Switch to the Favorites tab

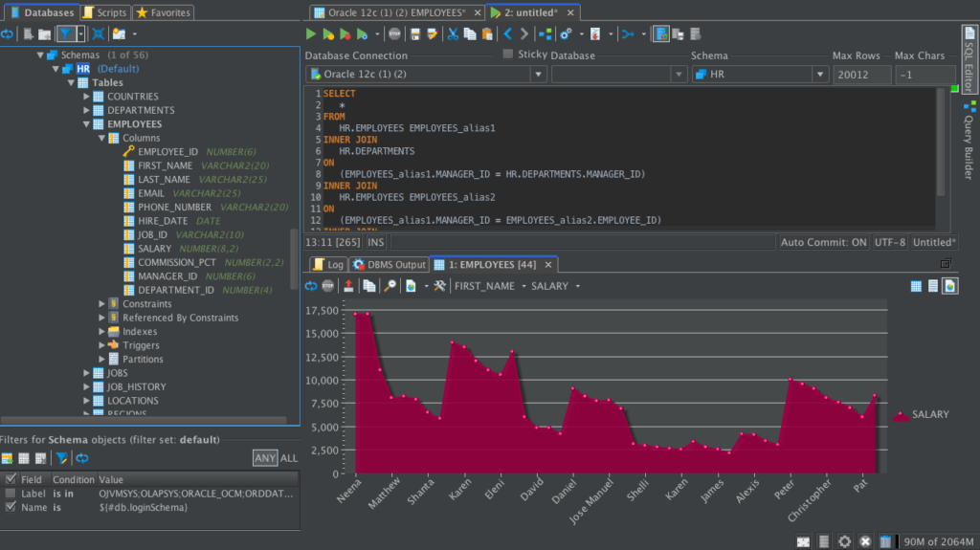point(164,12)
